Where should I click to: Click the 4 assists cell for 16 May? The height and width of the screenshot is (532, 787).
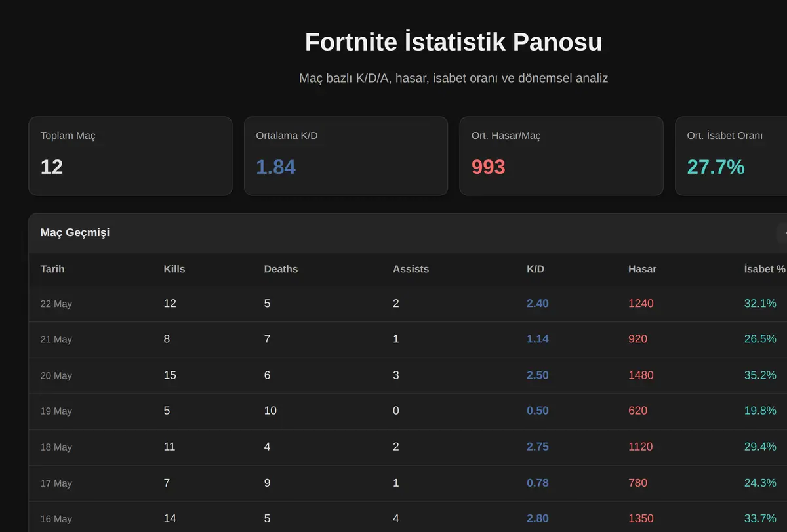tap(396, 518)
